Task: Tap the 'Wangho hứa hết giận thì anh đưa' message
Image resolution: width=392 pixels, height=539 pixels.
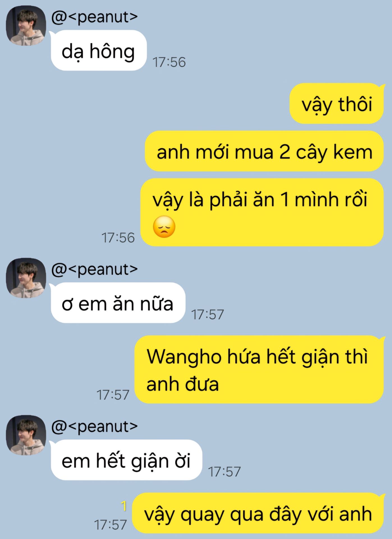Action: (259, 370)
